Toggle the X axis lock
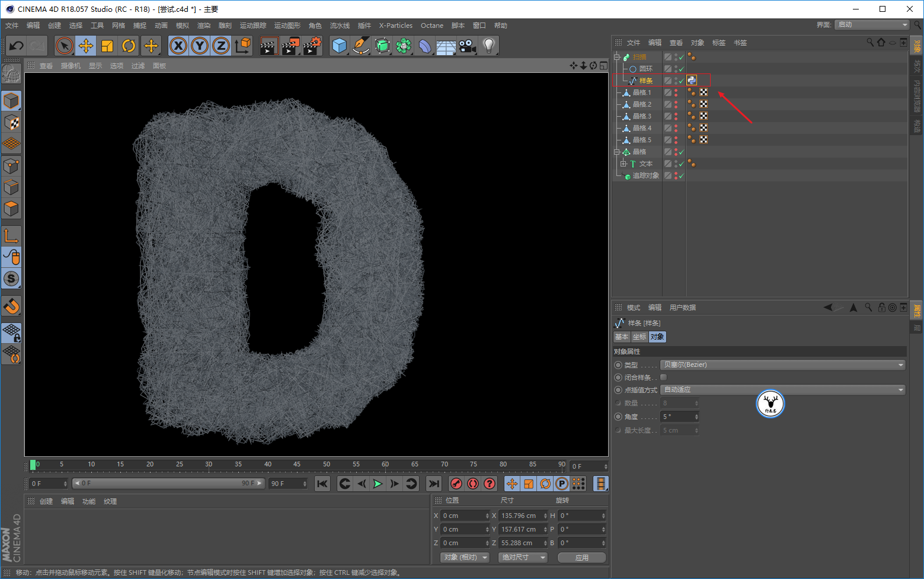924x579 pixels. pyautogui.click(x=178, y=46)
